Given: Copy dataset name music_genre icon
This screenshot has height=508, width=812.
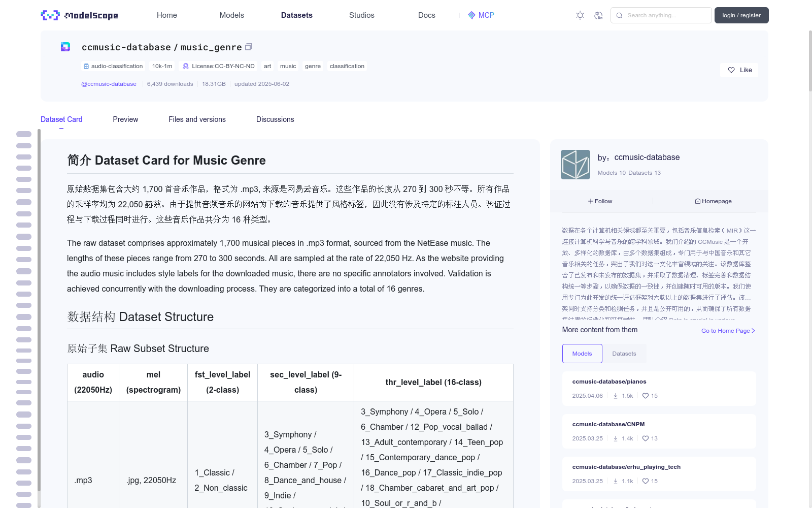Looking at the screenshot, I should pyautogui.click(x=249, y=47).
